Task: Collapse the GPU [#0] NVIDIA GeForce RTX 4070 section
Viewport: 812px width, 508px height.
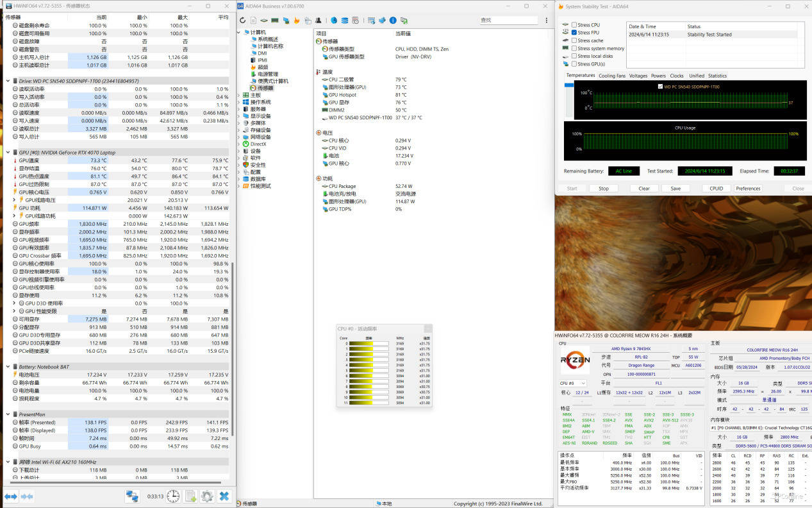Action: coord(8,153)
